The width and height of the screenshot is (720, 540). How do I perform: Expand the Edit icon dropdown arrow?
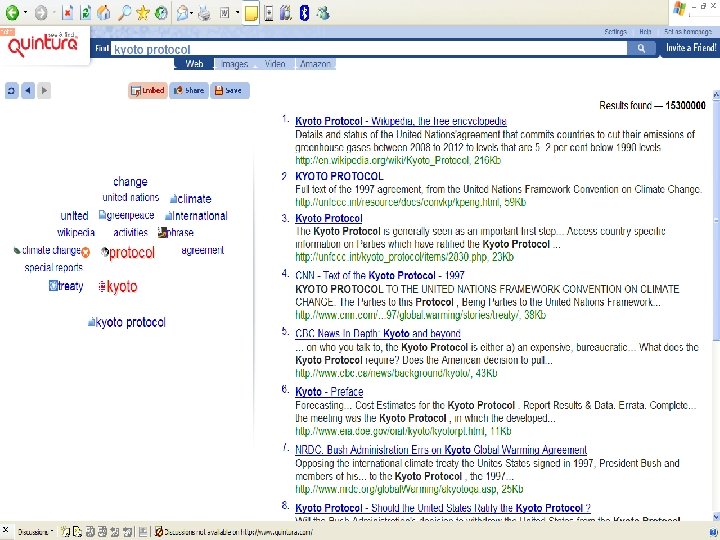pyautogui.click(x=237, y=13)
